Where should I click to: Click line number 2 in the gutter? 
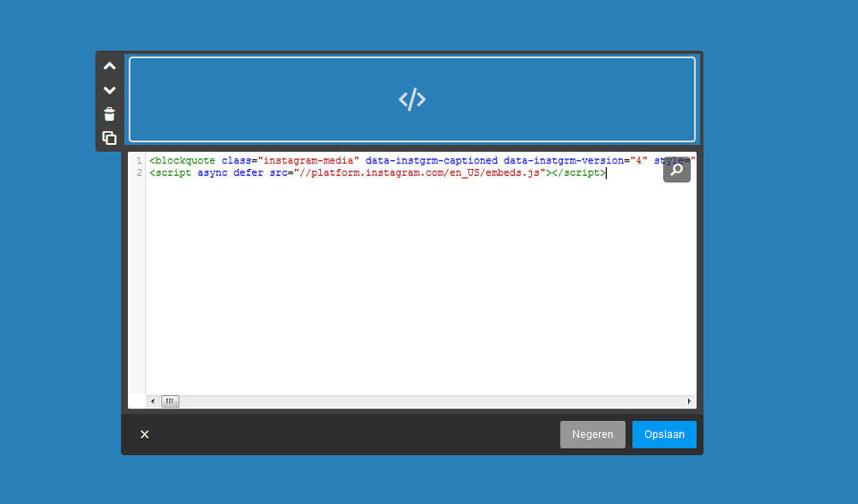pos(139,173)
